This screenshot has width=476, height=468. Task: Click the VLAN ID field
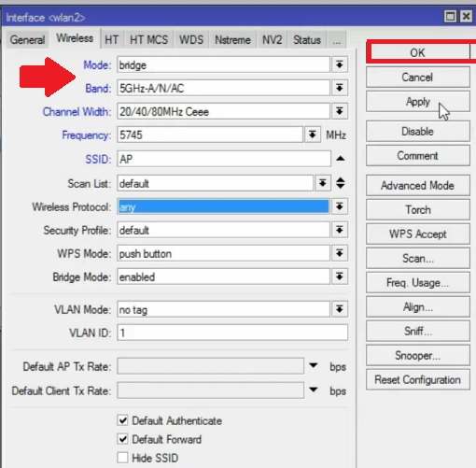[x=232, y=333]
